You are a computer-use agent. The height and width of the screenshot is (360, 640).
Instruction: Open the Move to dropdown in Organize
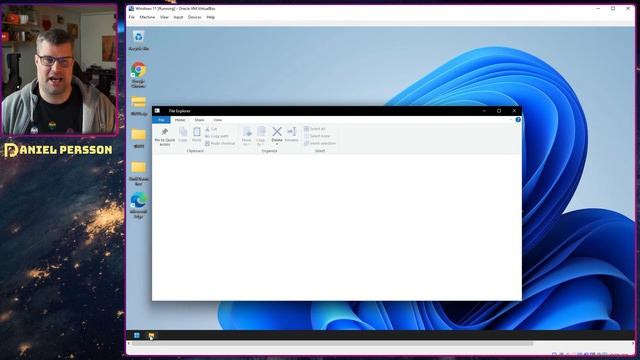point(247,136)
